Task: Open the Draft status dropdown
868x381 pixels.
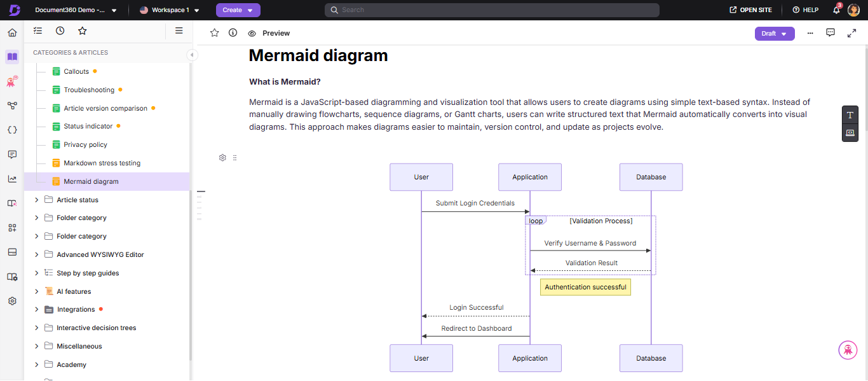Action: pyautogui.click(x=775, y=34)
